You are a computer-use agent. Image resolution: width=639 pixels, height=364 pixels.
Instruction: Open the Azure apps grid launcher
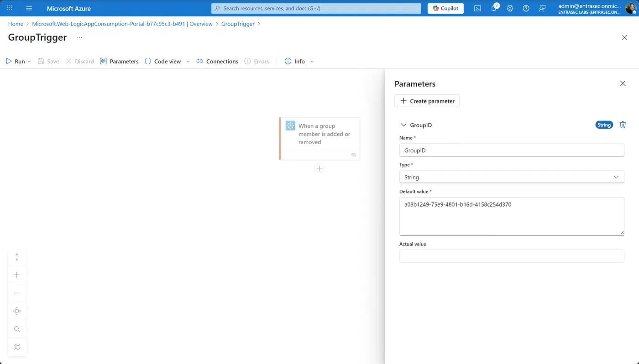10,8
